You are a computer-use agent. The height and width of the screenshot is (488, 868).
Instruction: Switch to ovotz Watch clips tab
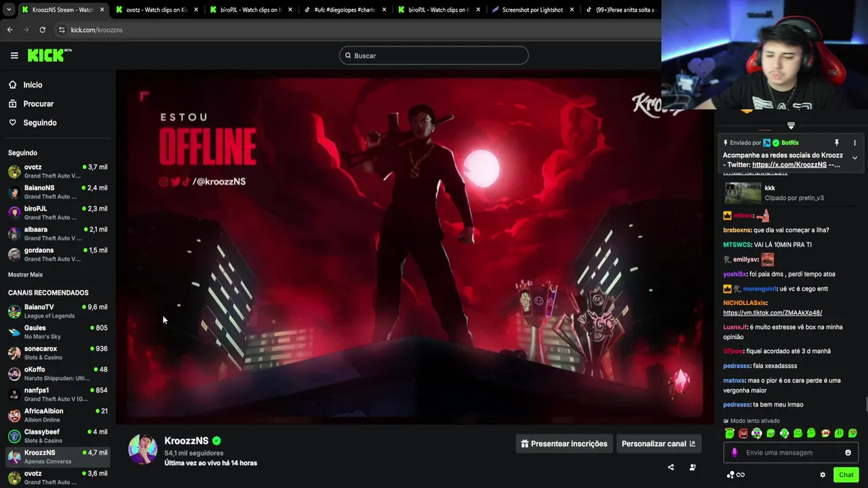pos(156,10)
